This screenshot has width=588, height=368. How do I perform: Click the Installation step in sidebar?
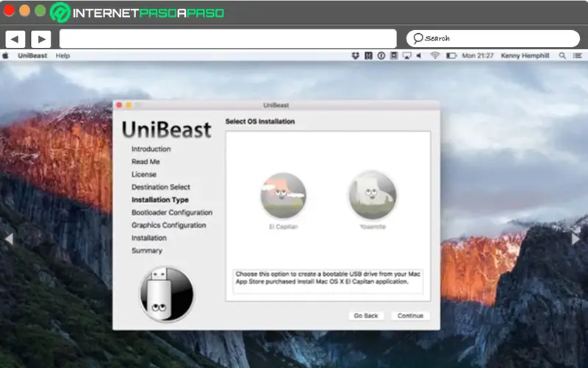click(149, 238)
